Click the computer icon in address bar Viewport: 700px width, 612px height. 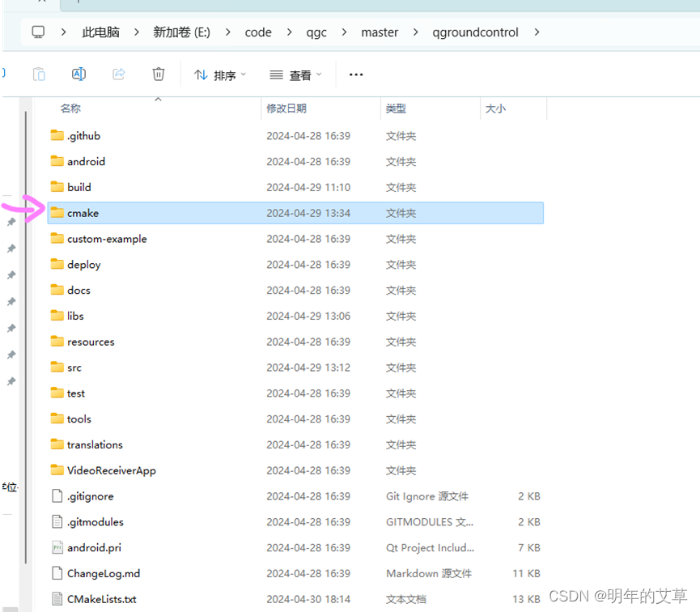[x=38, y=32]
